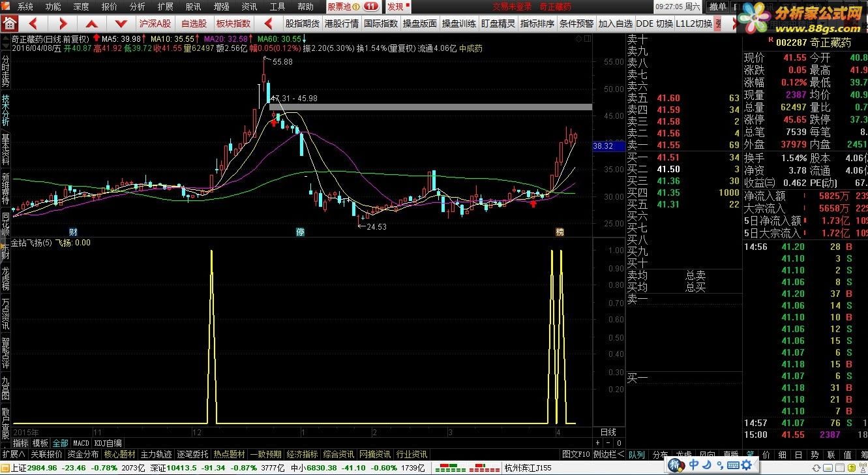The image size is (868, 475).
Task: Select the 模板 tab below the chart
Action: [40, 443]
